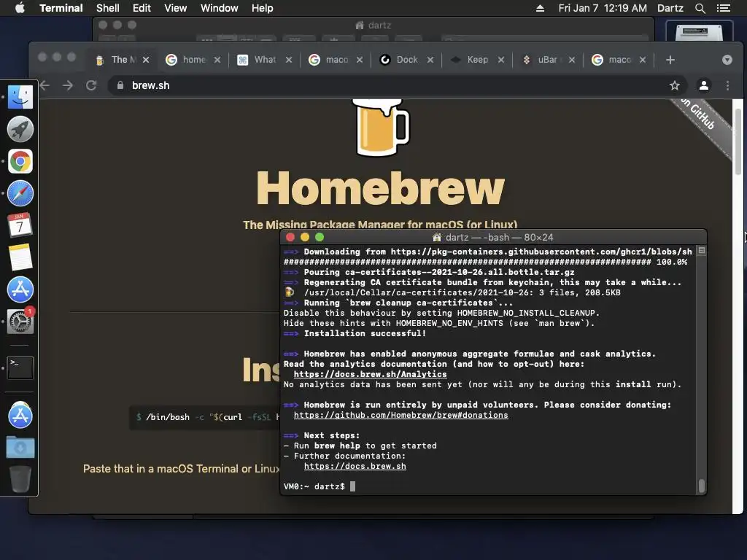Click 'Next steps:' line in Terminal

(x=332, y=436)
